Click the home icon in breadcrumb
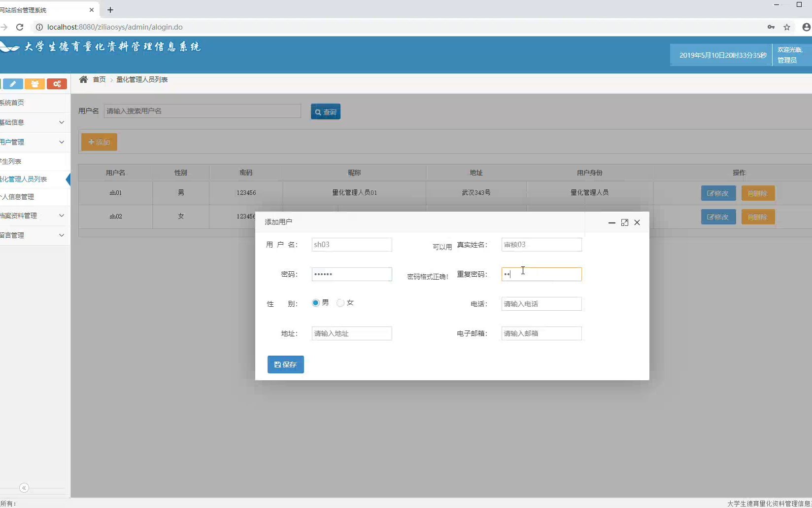This screenshot has width=812, height=508. coord(83,79)
